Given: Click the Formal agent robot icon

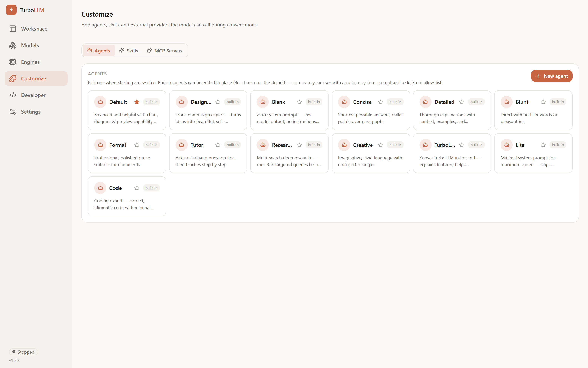Looking at the screenshot, I should click(x=100, y=145).
